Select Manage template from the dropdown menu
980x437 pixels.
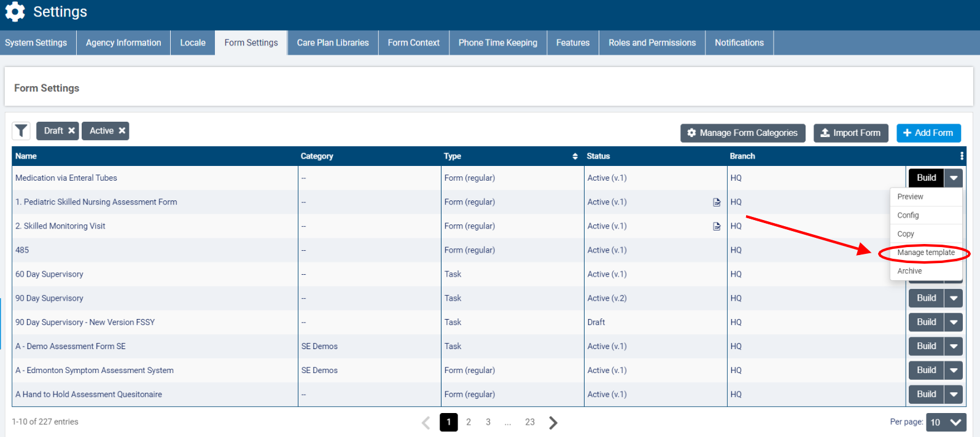925,253
